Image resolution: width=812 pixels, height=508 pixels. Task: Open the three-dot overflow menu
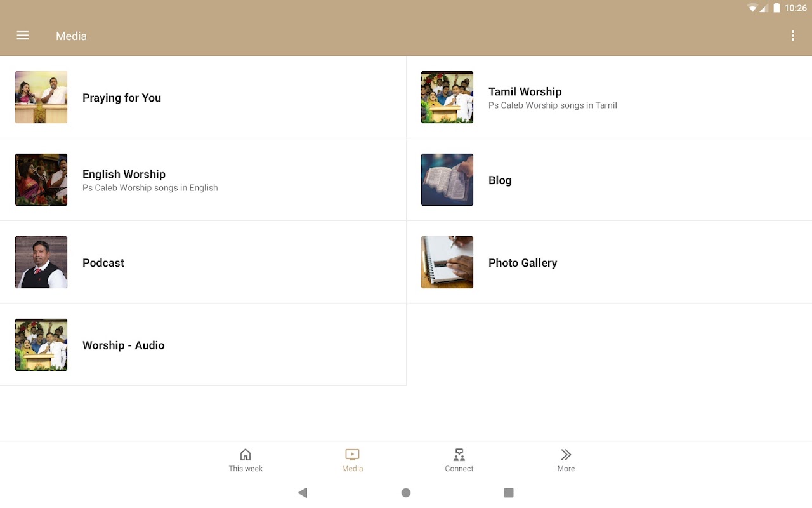[x=792, y=36]
